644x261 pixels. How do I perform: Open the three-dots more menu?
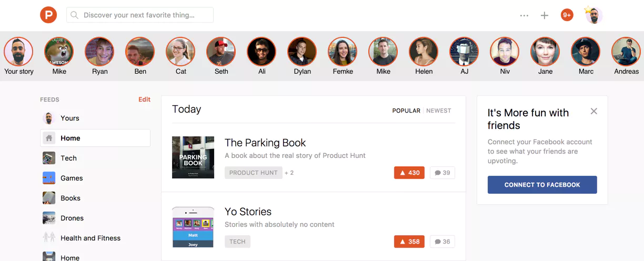(x=524, y=15)
